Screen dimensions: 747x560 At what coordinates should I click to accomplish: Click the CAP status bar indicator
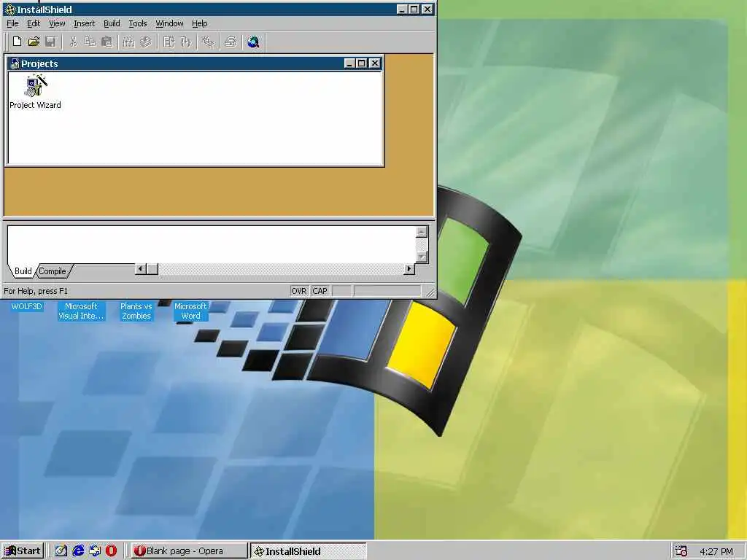click(320, 291)
